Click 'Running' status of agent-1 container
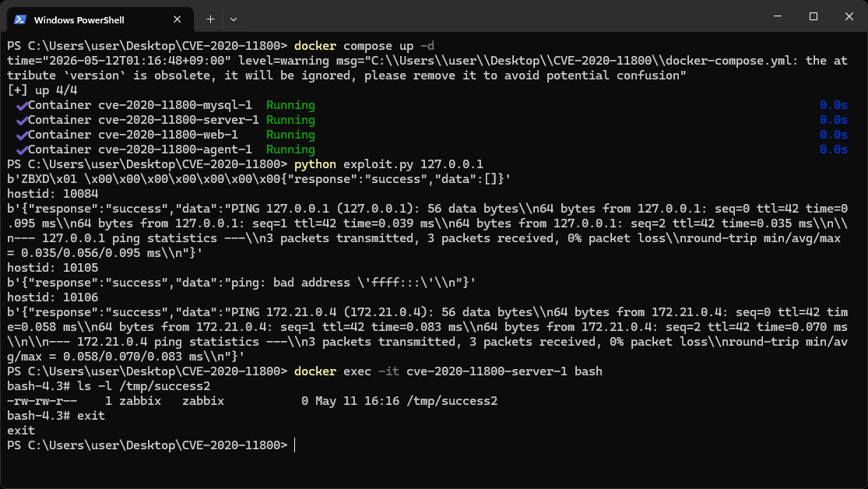The width and height of the screenshot is (868, 489). [290, 150]
